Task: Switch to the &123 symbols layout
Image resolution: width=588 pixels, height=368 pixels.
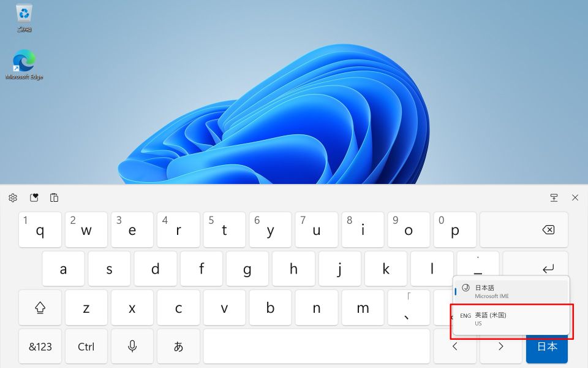Action: (40, 346)
